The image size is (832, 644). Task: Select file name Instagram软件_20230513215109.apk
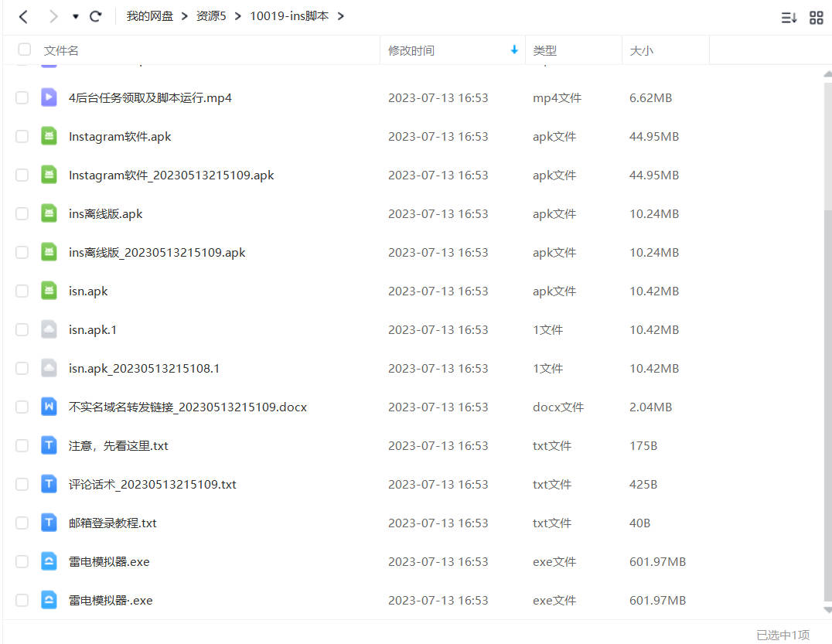point(172,175)
